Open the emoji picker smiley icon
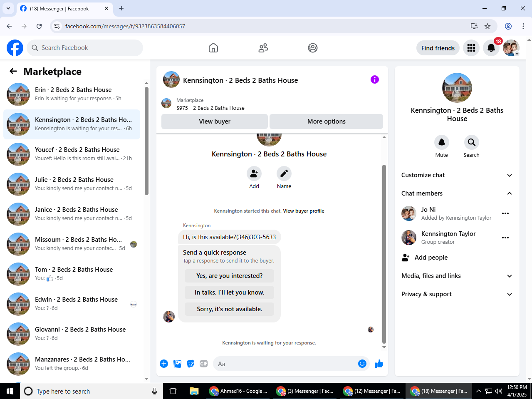The height and width of the screenshot is (399, 532). click(x=362, y=364)
